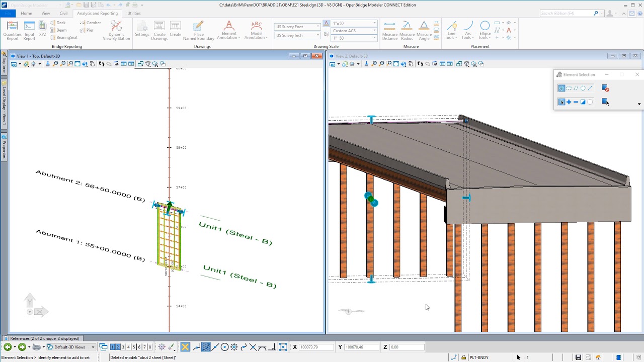Choose Circle selection method in Element Selection

[583, 88]
